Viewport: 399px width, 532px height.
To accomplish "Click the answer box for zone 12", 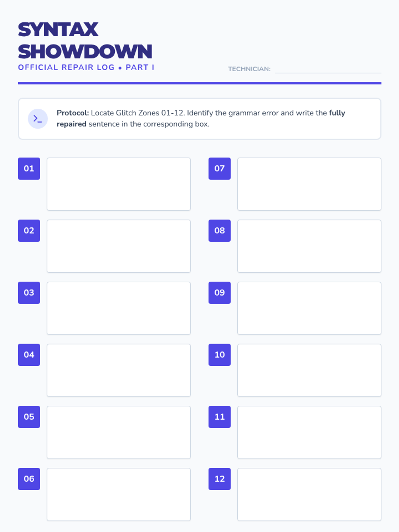I will tap(309, 494).
